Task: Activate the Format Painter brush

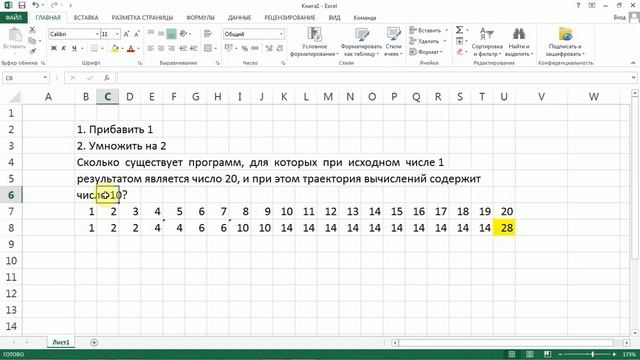Action: point(32,51)
